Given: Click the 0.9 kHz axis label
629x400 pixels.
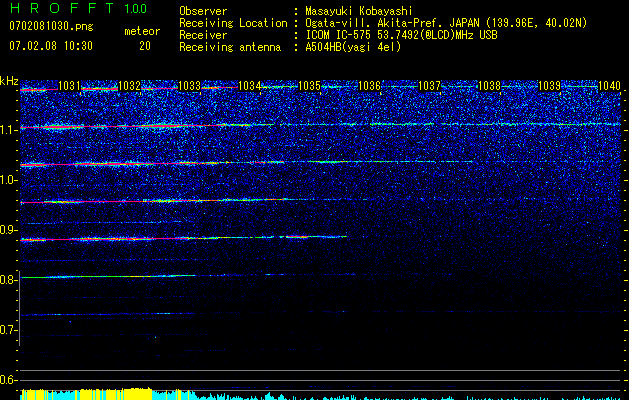Looking at the screenshot, I should point(8,230).
